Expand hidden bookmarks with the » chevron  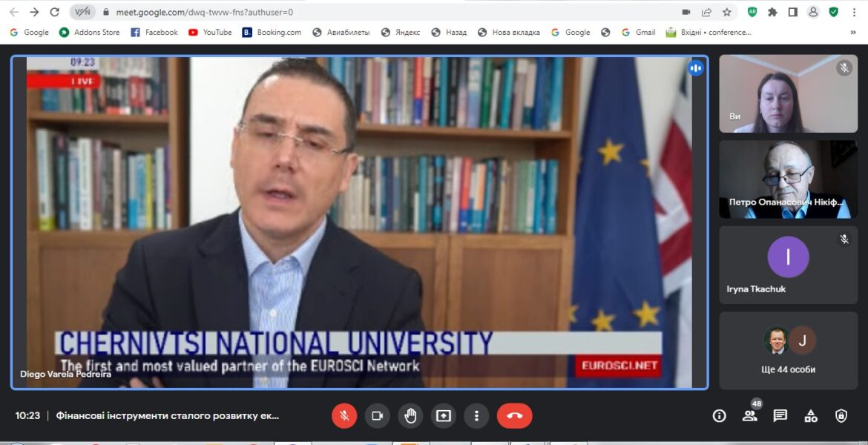click(x=853, y=33)
